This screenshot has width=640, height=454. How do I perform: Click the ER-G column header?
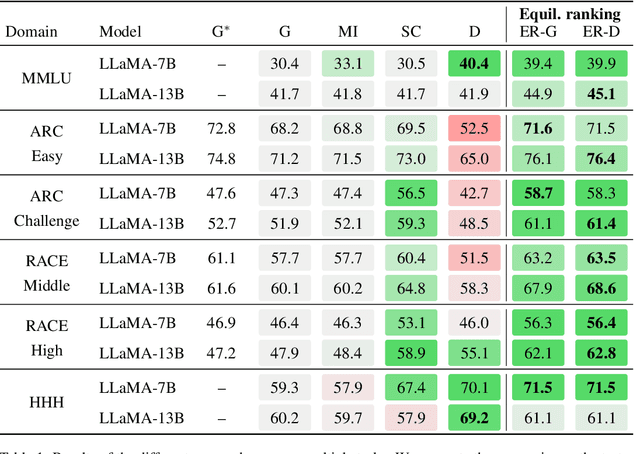(x=540, y=31)
